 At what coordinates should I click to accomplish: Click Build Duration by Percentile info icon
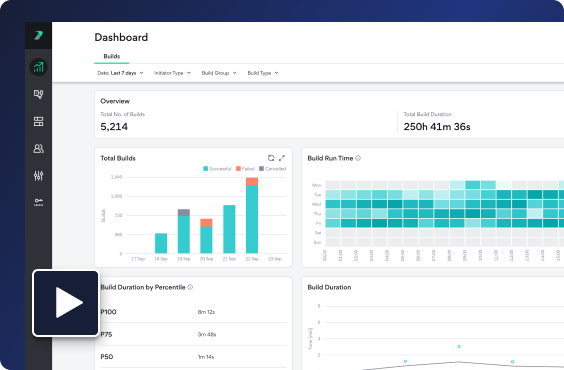[190, 287]
